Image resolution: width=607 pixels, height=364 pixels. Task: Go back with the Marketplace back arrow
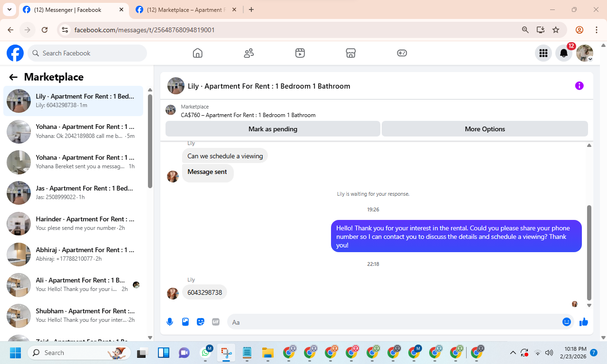pyautogui.click(x=13, y=77)
